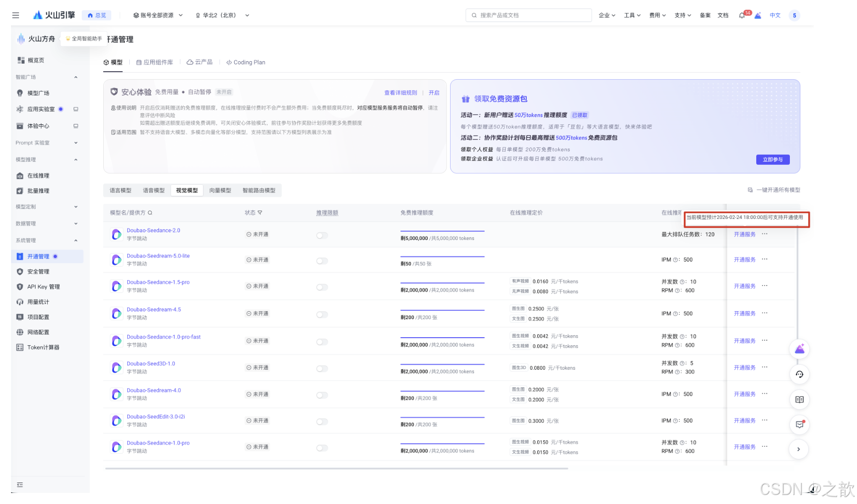Open the Doubao-Seed3D-1.0 model link

tap(151, 364)
